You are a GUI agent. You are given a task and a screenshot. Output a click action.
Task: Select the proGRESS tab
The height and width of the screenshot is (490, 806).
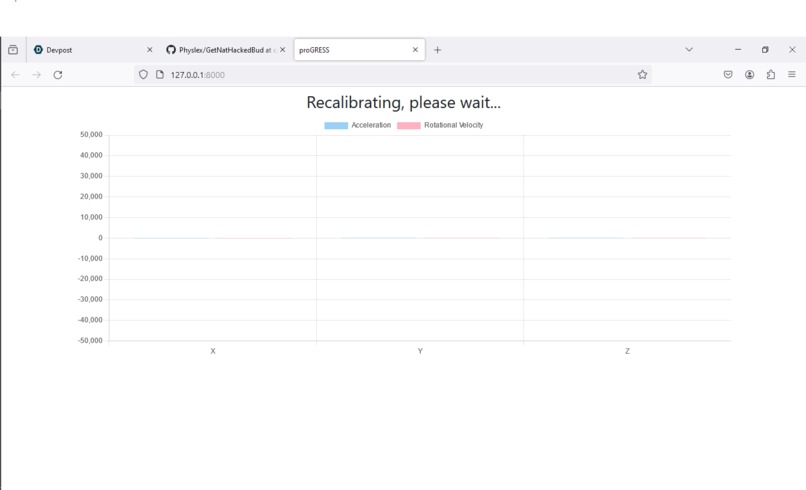pos(359,50)
